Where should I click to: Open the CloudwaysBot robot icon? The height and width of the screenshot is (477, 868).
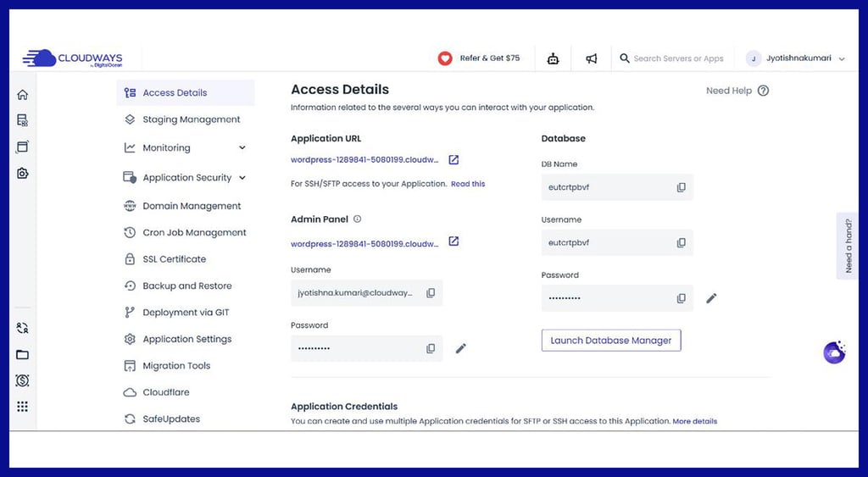click(x=553, y=58)
